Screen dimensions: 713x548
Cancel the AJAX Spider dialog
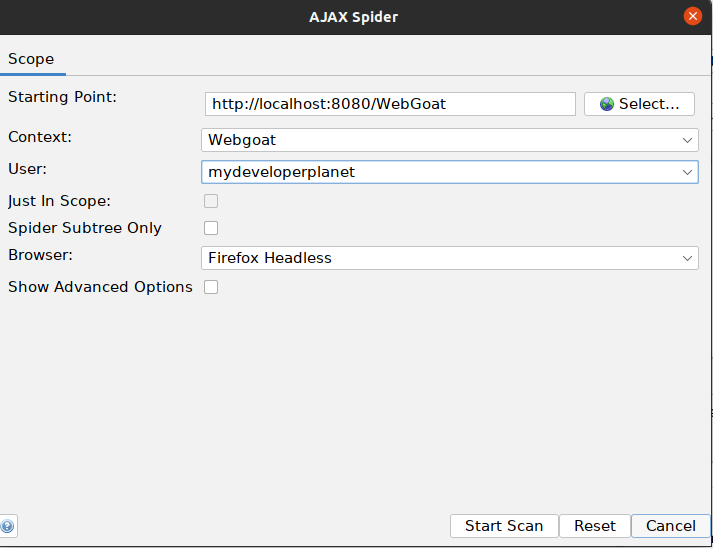click(x=670, y=526)
